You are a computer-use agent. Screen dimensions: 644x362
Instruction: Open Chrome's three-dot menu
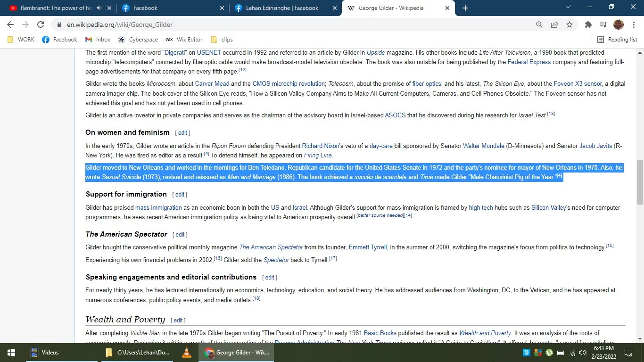click(x=634, y=25)
